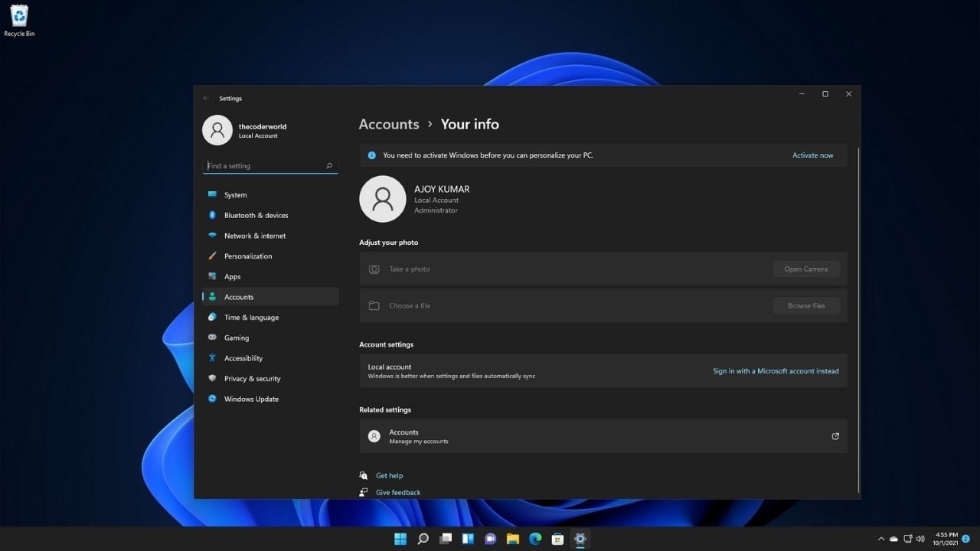Click folder icon beside Choose a file
This screenshot has height=551, width=980.
(x=374, y=305)
